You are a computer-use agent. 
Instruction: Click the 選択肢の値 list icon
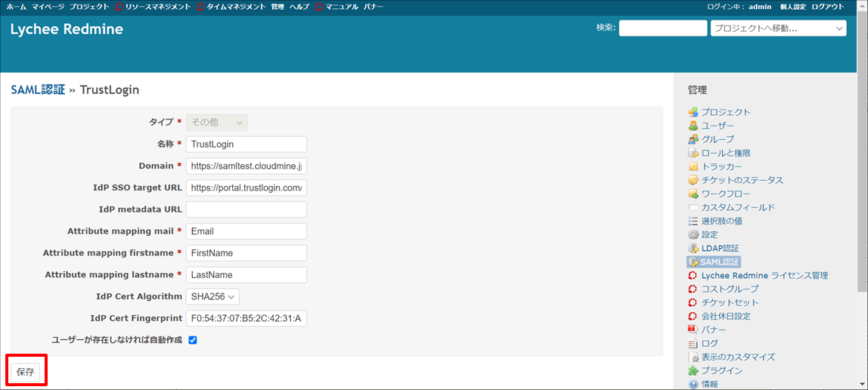[693, 221]
